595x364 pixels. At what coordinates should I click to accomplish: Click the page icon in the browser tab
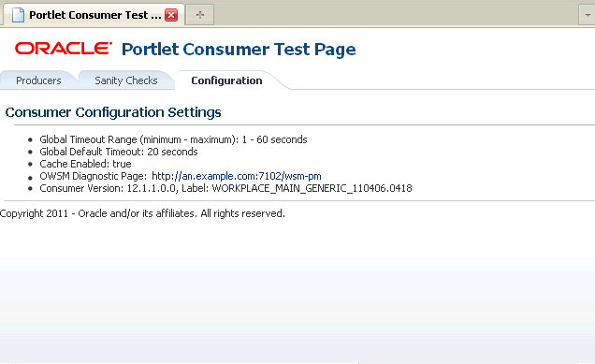(18, 15)
